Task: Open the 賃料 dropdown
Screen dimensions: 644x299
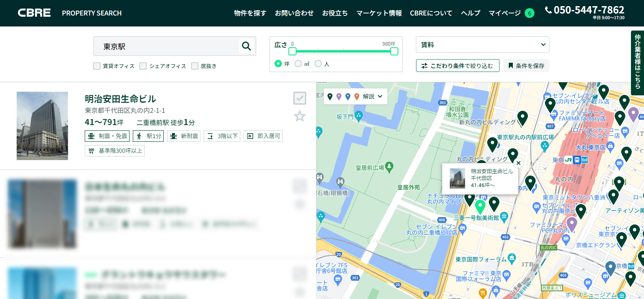Action: pyautogui.click(x=482, y=44)
